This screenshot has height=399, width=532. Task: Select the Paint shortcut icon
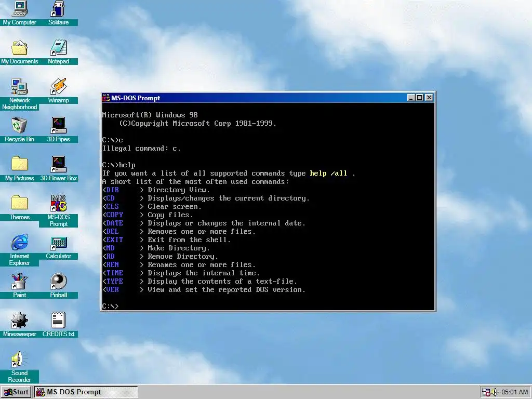[x=19, y=286]
